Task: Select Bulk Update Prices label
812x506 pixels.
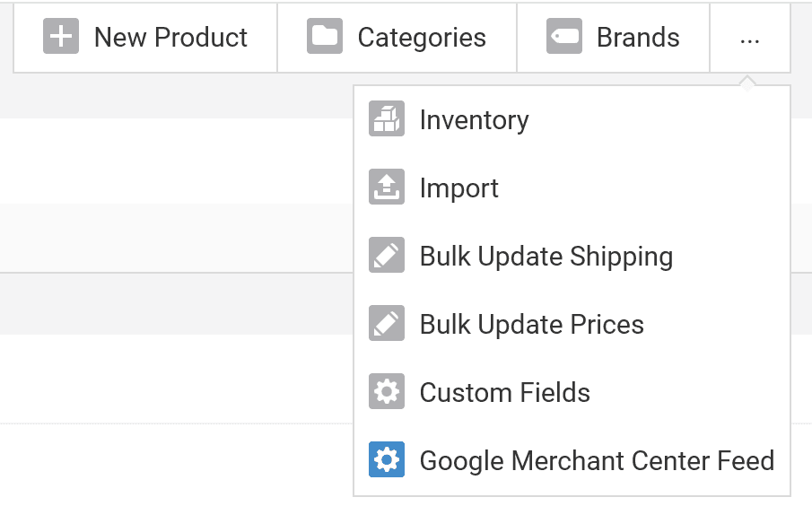Action: click(x=531, y=325)
